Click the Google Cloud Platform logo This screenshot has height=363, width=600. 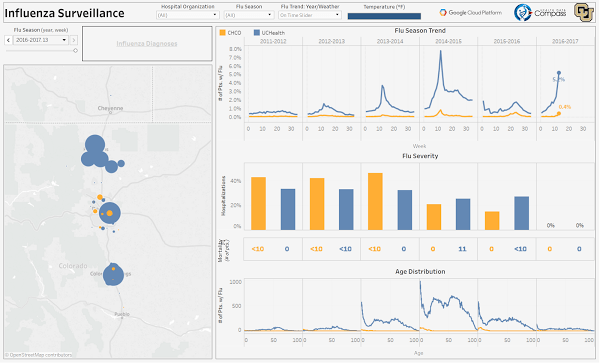pyautogui.click(x=470, y=13)
